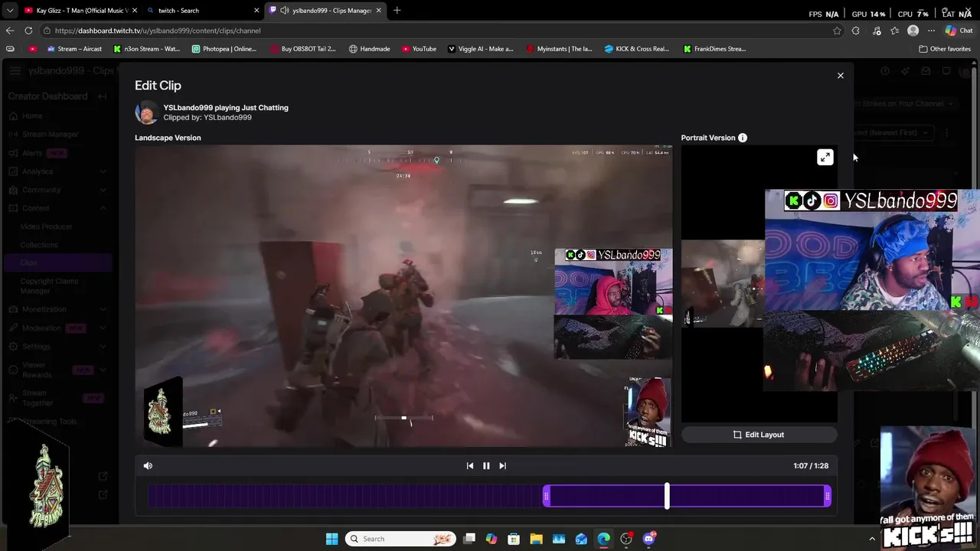The height and width of the screenshot is (551, 980).
Task: Open browser extensions icon
Action: pos(856,31)
